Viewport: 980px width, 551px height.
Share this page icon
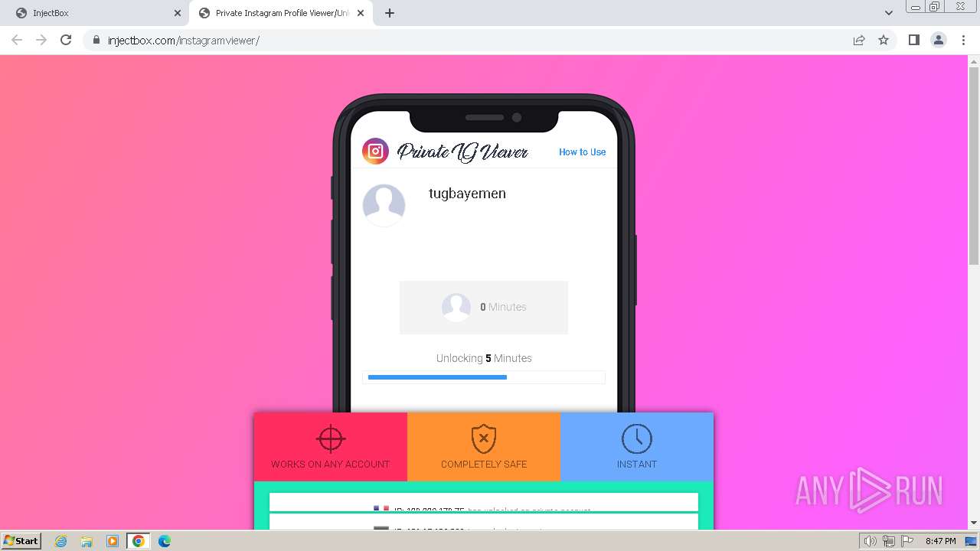coord(859,40)
